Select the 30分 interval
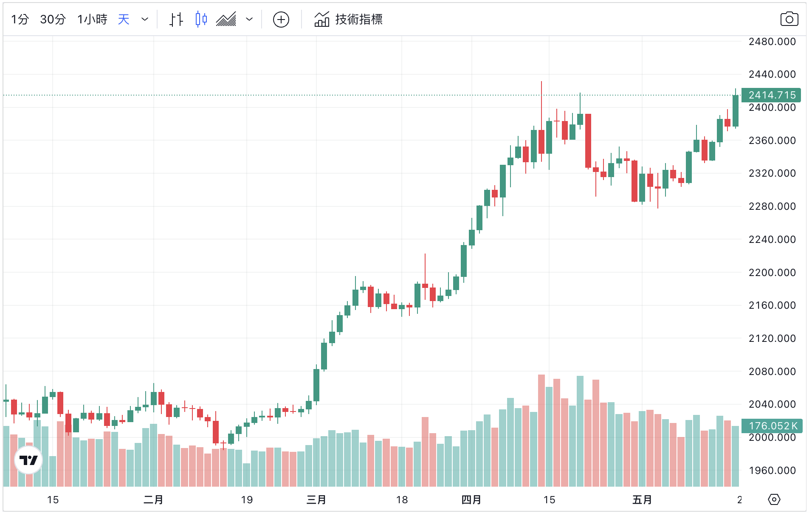 (53, 20)
